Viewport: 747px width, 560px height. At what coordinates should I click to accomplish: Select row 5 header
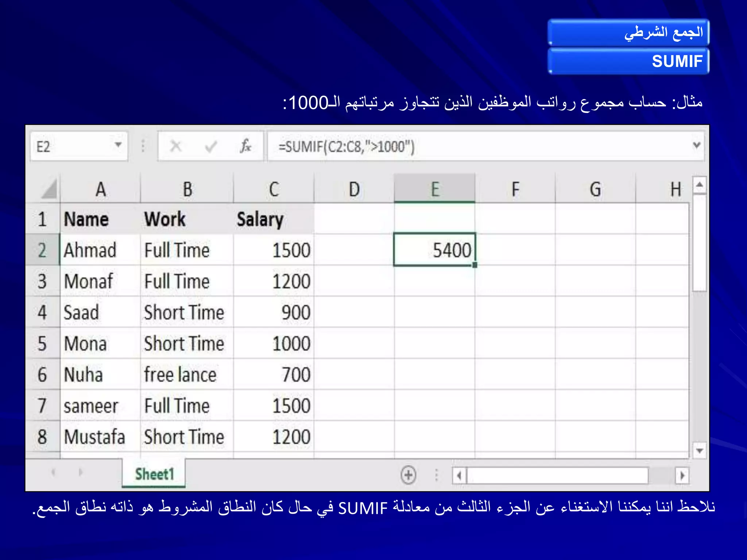42,343
